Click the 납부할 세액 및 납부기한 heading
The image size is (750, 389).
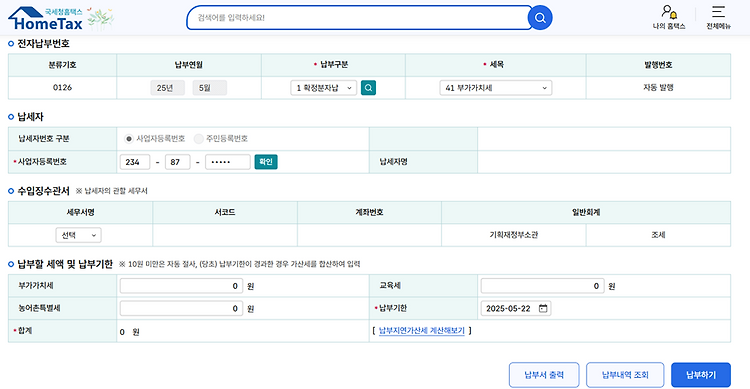[x=65, y=264]
